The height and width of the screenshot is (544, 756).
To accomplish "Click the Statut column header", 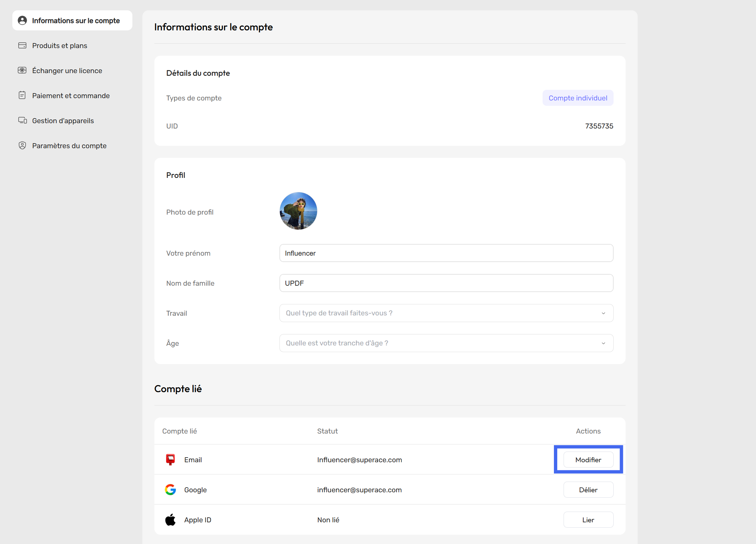I will 327,431.
